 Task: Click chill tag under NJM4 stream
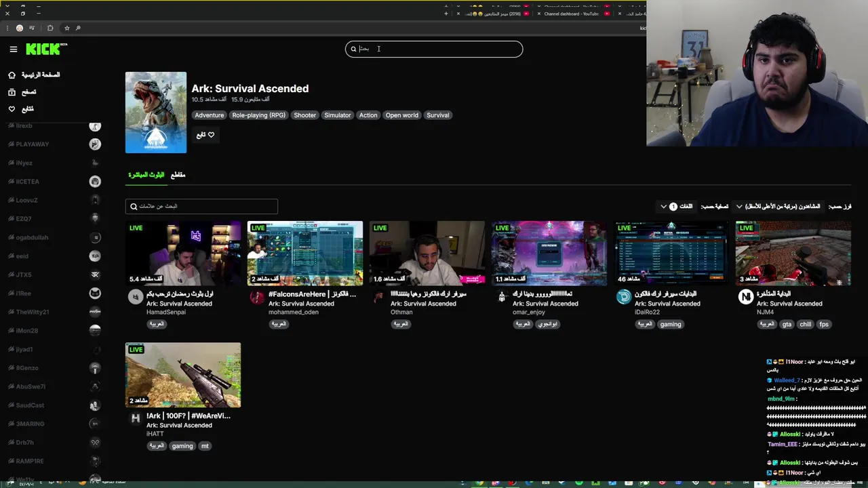click(x=806, y=324)
